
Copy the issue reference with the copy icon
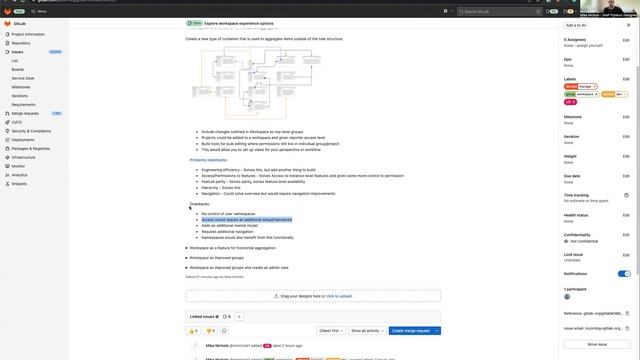click(x=627, y=313)
